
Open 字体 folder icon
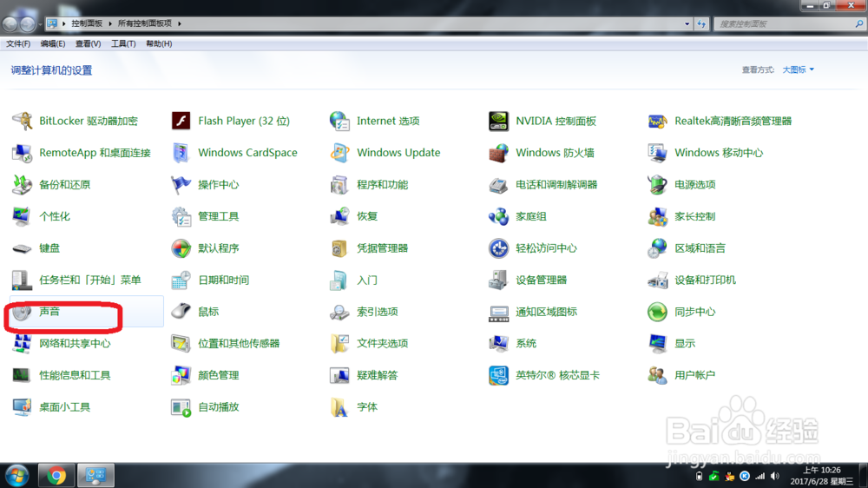pos(339,407)
